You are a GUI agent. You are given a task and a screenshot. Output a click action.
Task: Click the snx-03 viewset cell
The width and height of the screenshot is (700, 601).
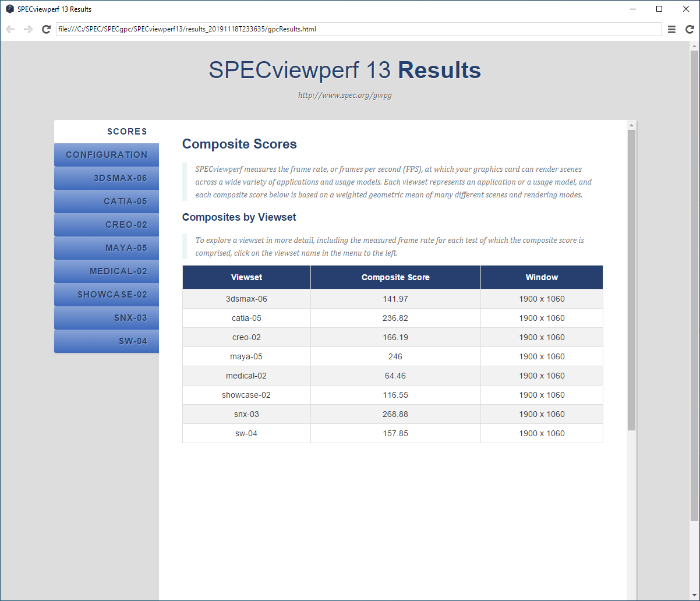[x=246, y=414]
